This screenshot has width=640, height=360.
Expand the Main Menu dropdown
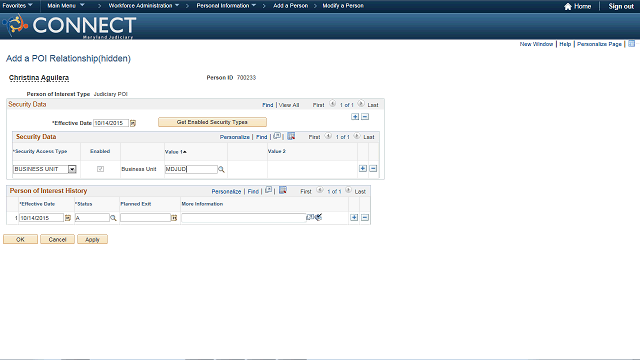[66, 6]
